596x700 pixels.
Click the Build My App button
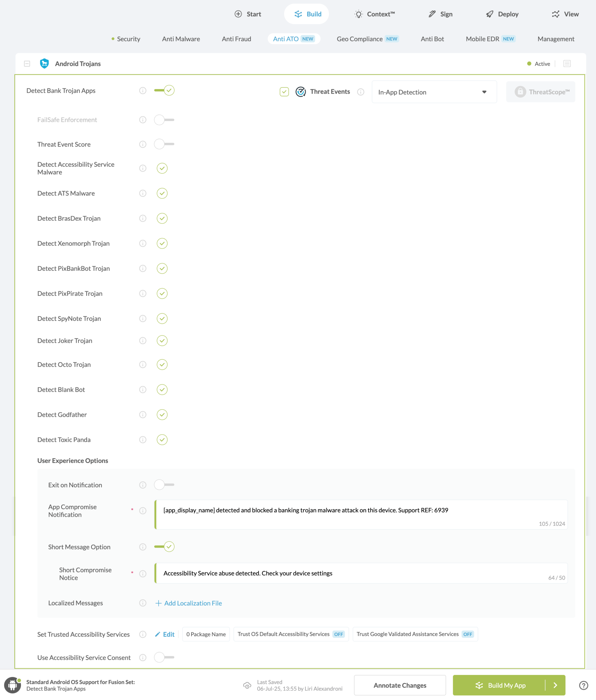(x=507, y=685)
